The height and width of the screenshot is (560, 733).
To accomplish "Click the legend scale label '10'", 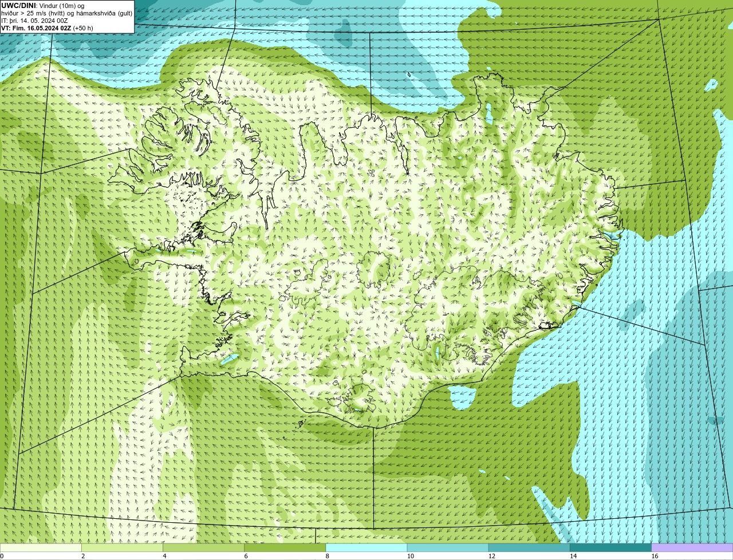I will [411, 556].
